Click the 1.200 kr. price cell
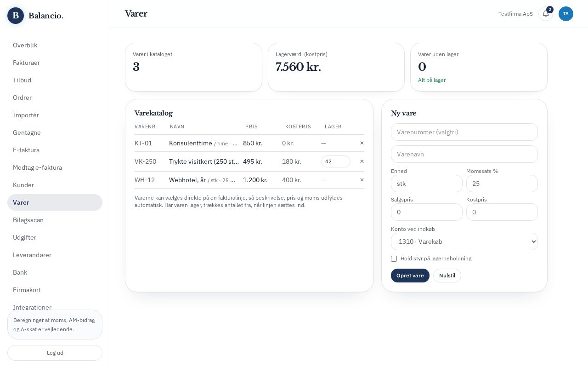The image size is (588, 368). click(x=255, y=180)
